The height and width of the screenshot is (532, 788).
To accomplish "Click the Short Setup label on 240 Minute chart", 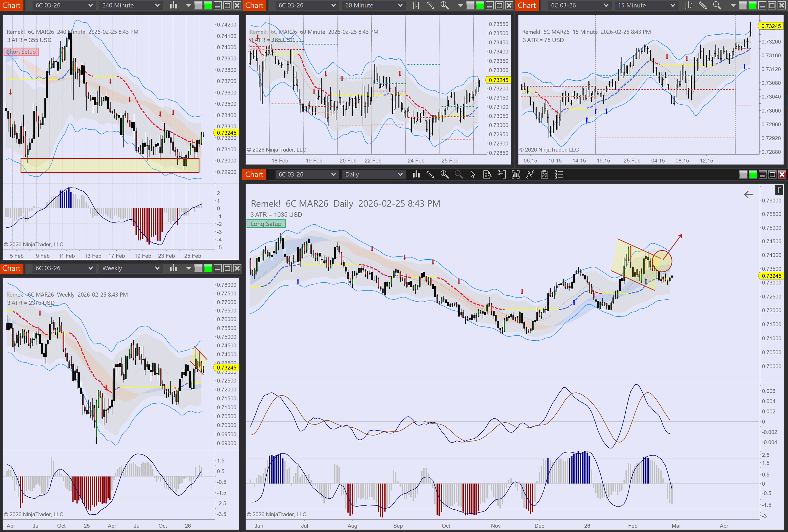I will click(x=21, y=52).
